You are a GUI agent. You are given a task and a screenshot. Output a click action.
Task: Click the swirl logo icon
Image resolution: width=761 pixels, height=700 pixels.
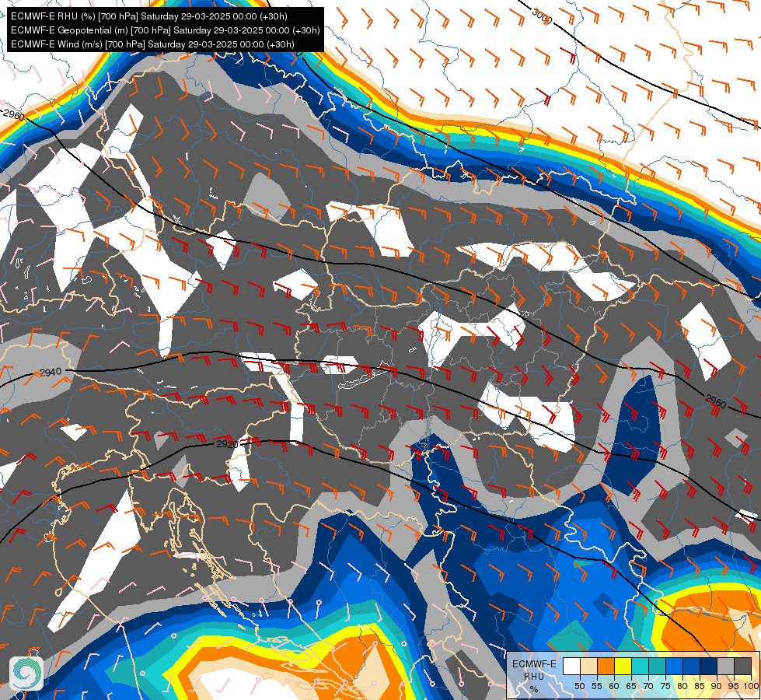(x=26, y=674)
